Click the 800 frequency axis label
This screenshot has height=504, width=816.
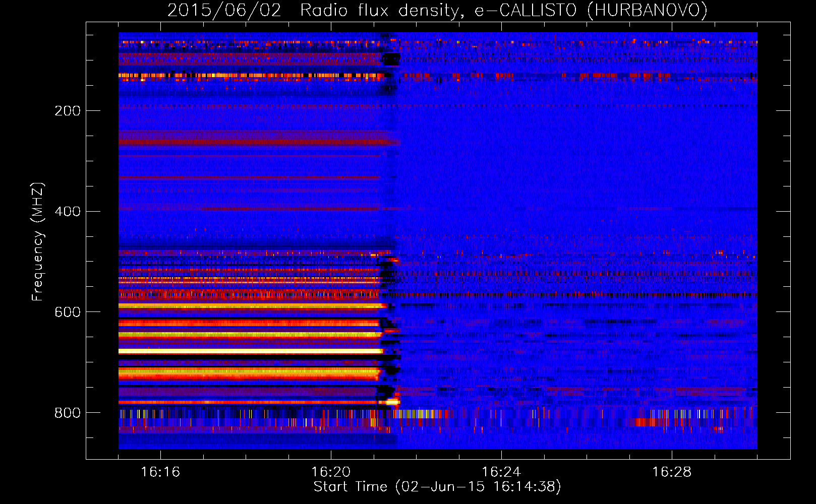tap(68, 413)
